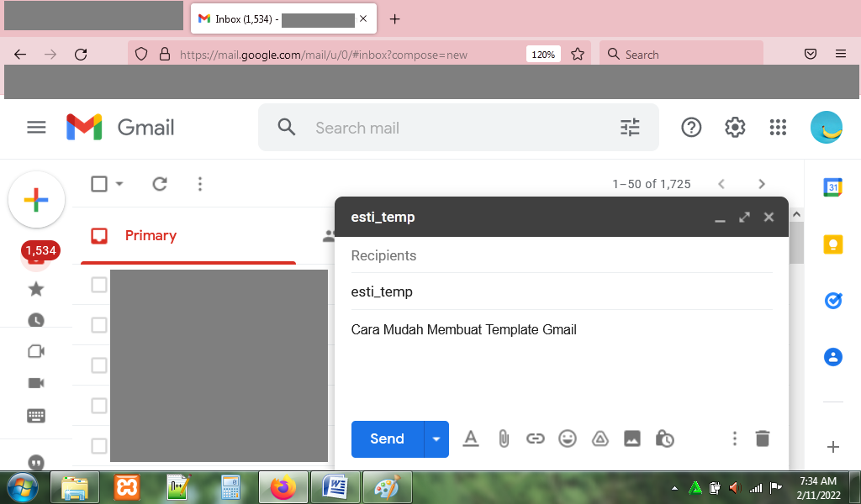
Task: Discard the email draft
Action: click(762, 438)
